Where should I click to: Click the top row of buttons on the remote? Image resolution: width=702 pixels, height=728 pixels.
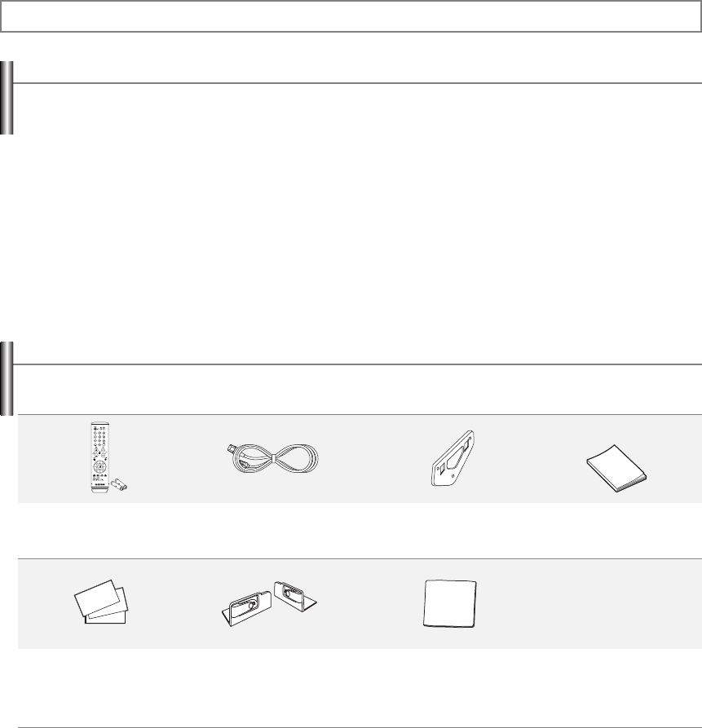[x=99, y=428]
